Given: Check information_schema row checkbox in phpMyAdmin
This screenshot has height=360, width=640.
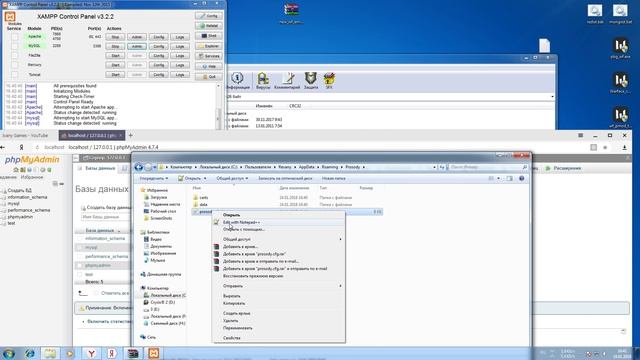Looking at the screenshot, I should click(x=80, y=238).
